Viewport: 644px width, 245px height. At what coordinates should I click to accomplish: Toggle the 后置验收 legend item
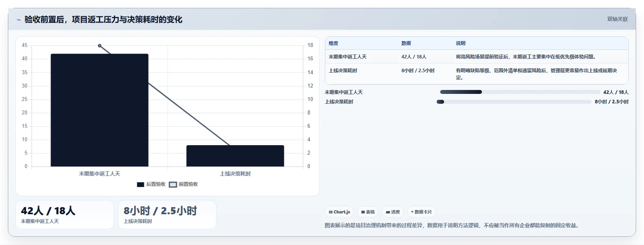click(x=151, y=184)
